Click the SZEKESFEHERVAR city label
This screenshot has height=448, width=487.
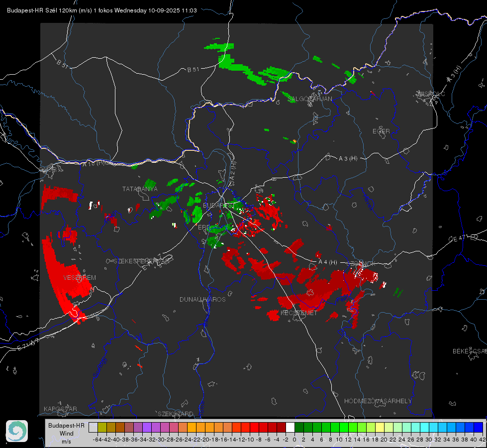click(x=142, y=261)
